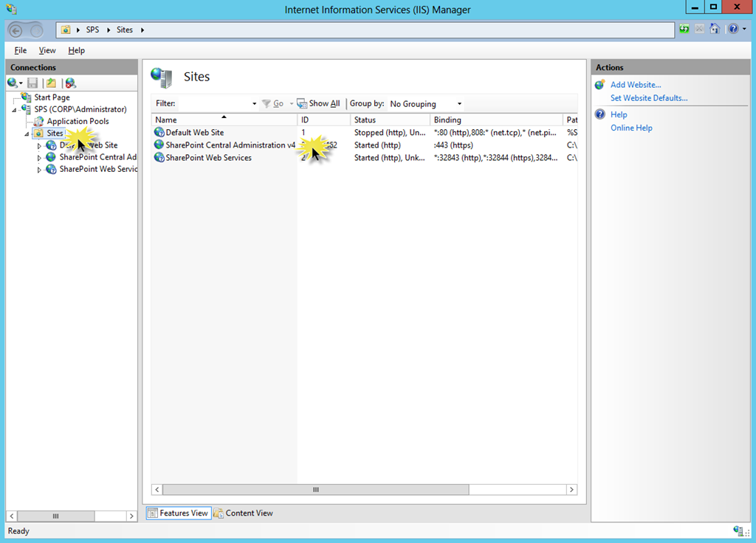Click the Show All button
The height and width of the screenshot is (543, 756).
coord(319,103)
